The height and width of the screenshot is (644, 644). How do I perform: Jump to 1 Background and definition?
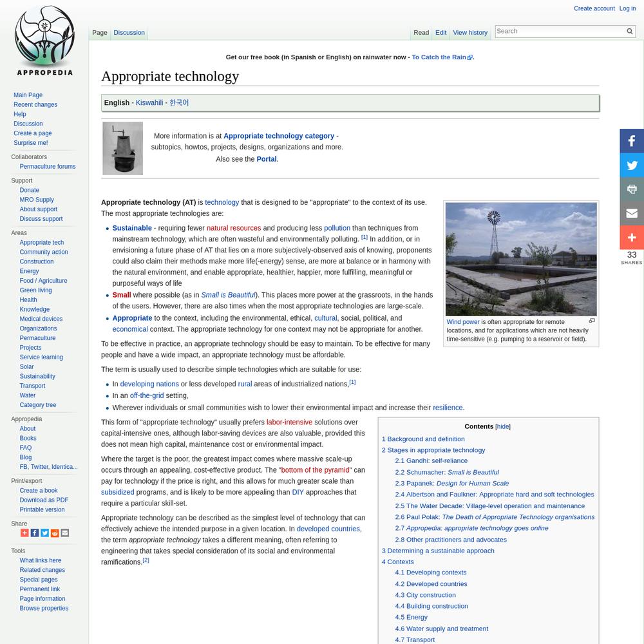(x=423, y=439)
